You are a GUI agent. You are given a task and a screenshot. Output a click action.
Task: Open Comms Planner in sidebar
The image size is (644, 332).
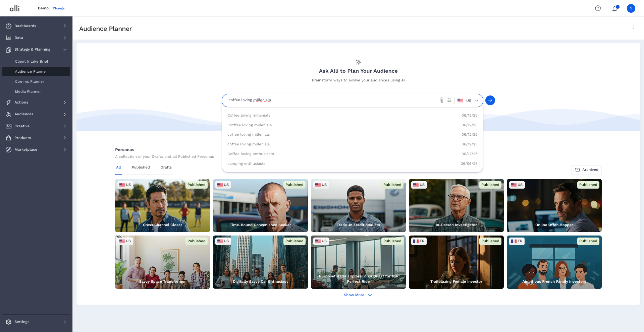[x=30, y=82]
